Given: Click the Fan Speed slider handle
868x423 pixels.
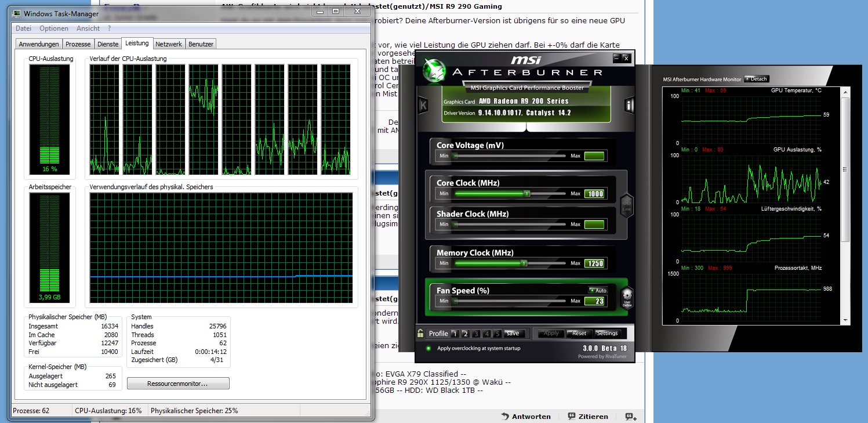Looking at the screenshot, I should tap(456, 301).
